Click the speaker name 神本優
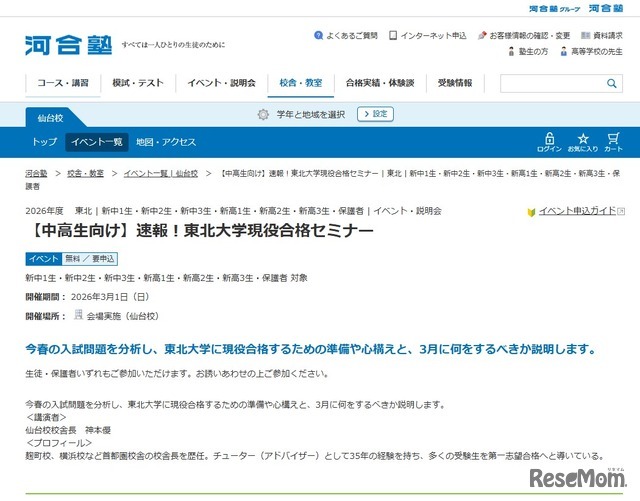The width and height of the screenshot is (640, 501). (98, 430)
